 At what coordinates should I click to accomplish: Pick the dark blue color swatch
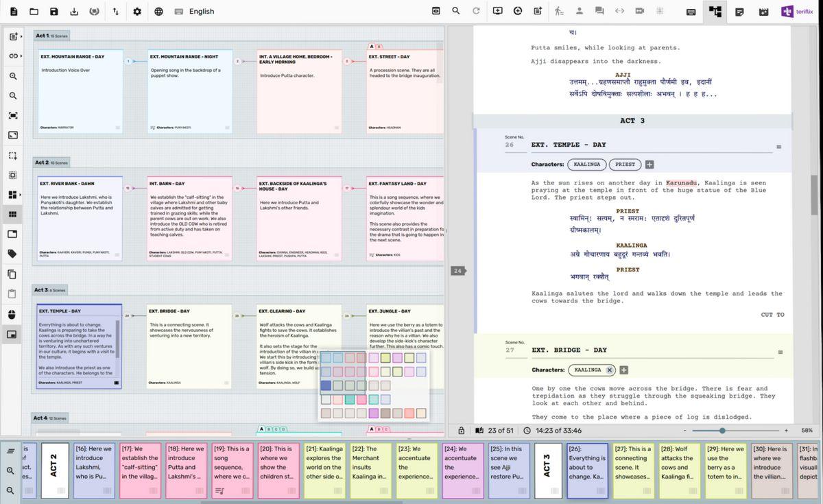[x=326, y=385]
